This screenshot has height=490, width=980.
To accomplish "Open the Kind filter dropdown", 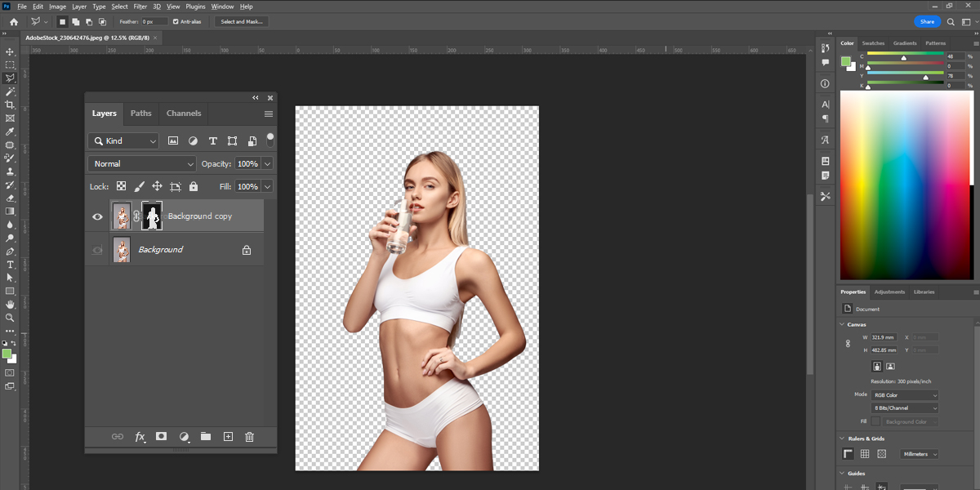I will pyautogui.click(x=123, y=140).
